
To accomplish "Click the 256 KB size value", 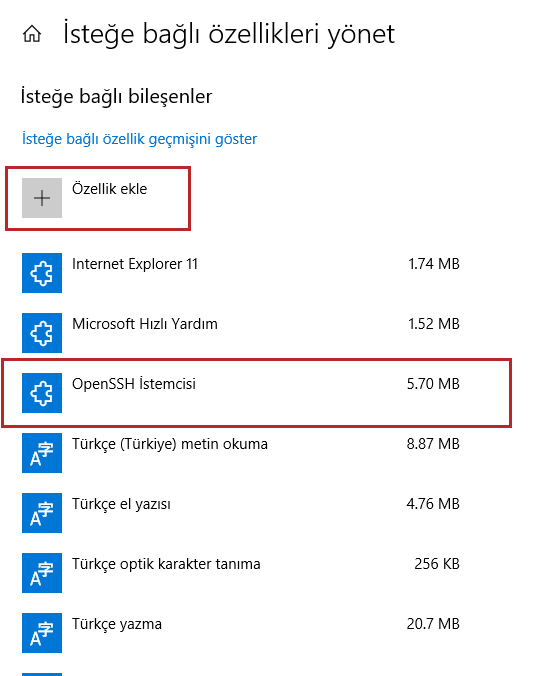I will tap(437, 563).
